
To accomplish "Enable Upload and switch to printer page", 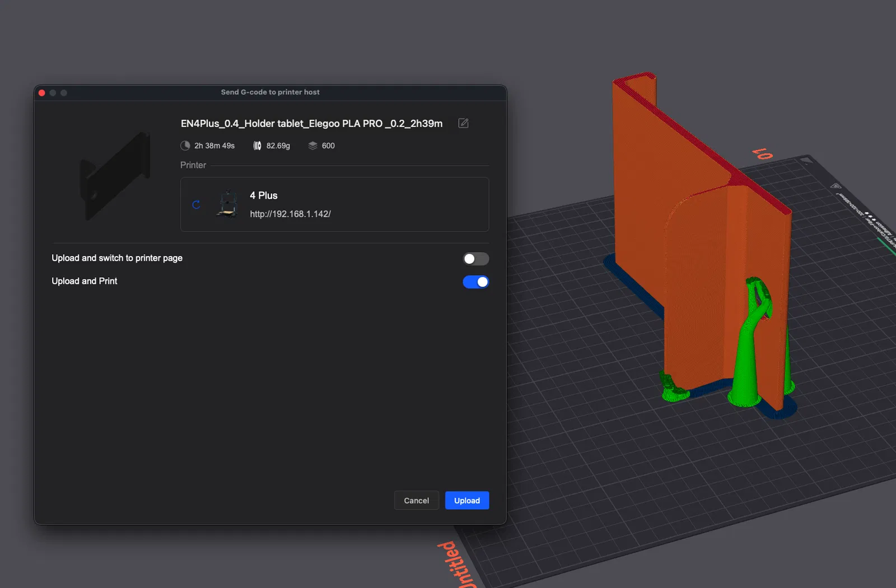I will point(476,259).
